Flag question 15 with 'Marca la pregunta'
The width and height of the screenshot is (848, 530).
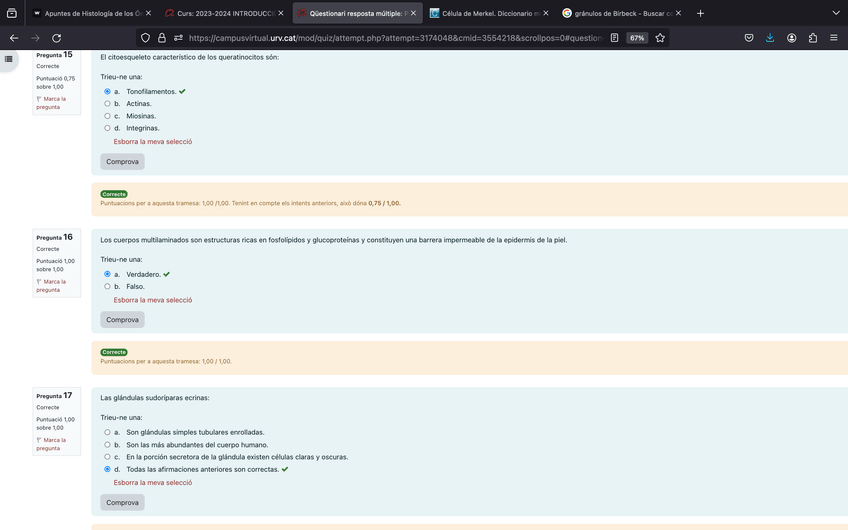(x=54, y=103)
